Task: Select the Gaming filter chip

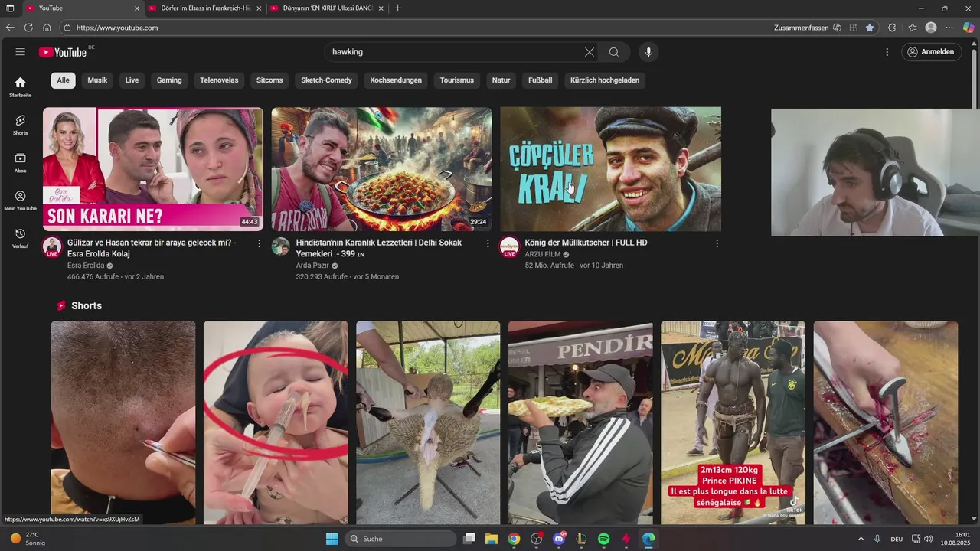Action: point(169,80)
